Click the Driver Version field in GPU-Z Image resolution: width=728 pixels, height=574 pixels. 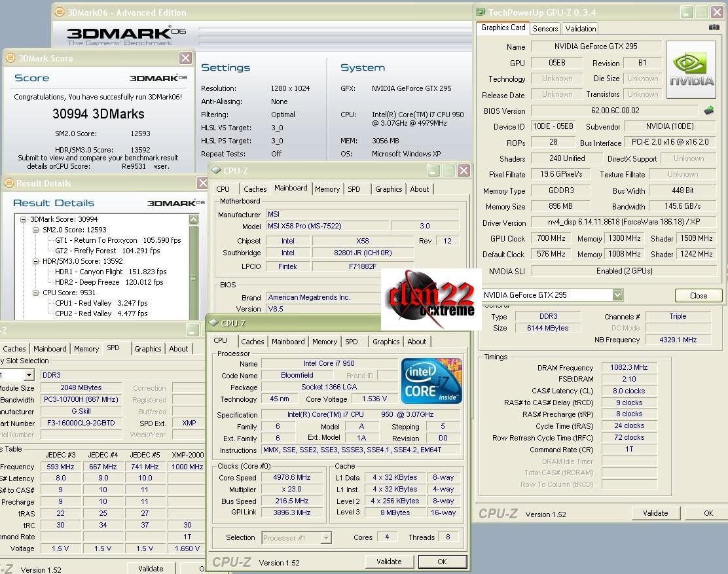point(624,222)
